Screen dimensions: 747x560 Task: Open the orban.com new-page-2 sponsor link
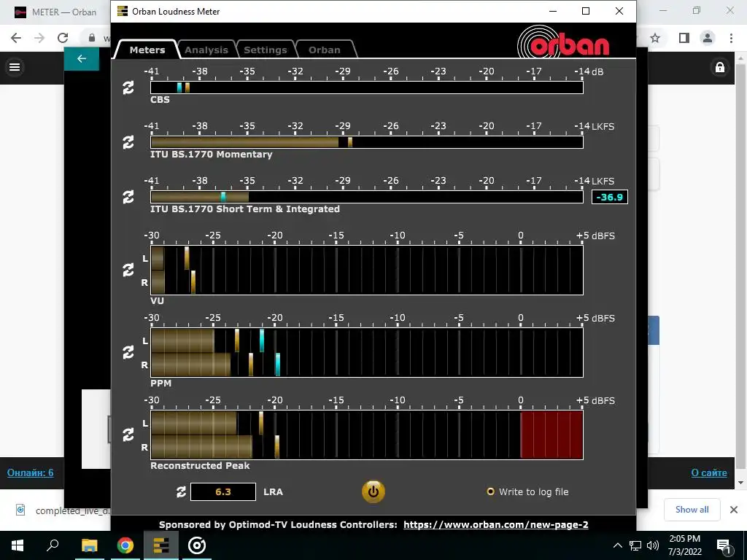click(x=496, y=525)
